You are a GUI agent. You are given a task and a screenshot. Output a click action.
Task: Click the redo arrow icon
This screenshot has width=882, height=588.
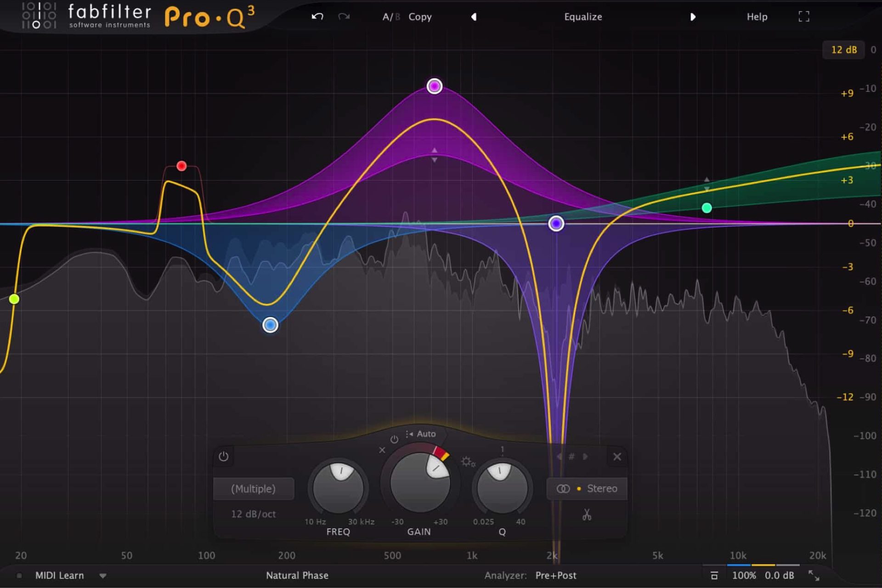click(x=344, y=17)
